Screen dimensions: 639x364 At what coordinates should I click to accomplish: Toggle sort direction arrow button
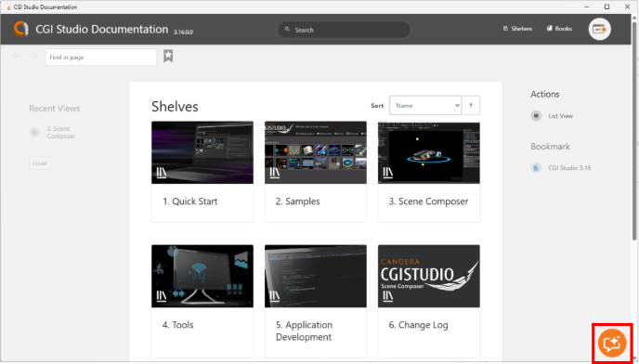tap(471, 106)
